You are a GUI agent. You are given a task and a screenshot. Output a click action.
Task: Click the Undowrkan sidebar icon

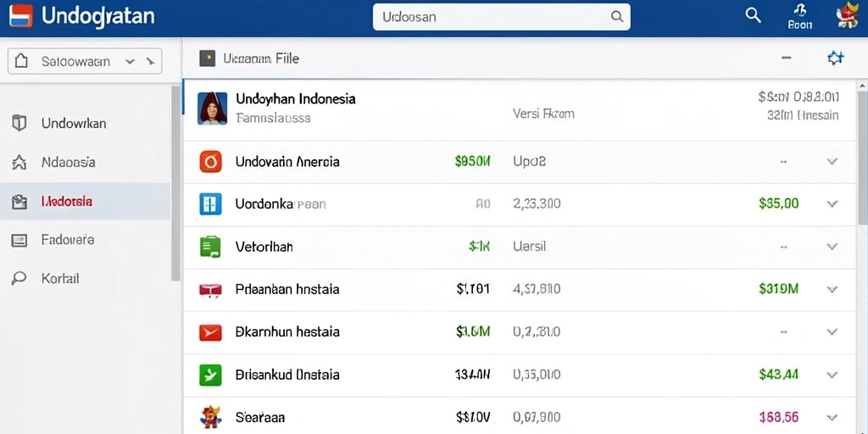pyautogui.click(x=19, y=123)
